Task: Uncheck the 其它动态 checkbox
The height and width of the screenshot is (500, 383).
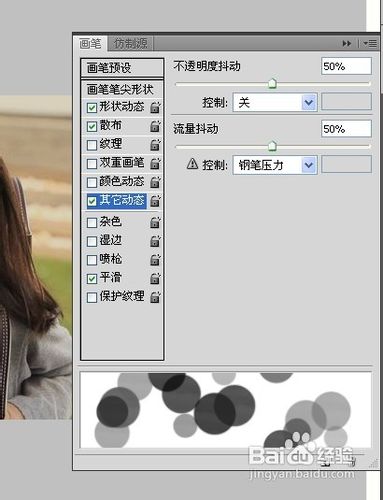Action: pyautogui.click(x=92, y=201)
